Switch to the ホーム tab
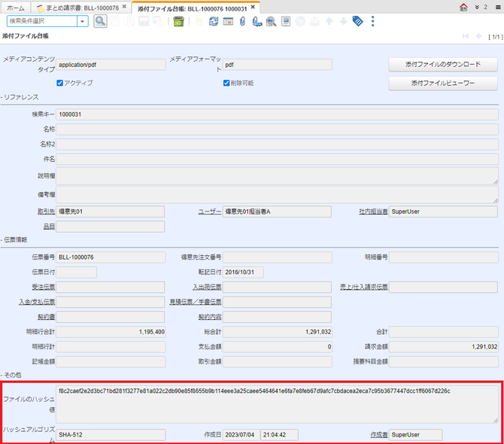This screenshot has width=504, height=444. tap(16, 8)
